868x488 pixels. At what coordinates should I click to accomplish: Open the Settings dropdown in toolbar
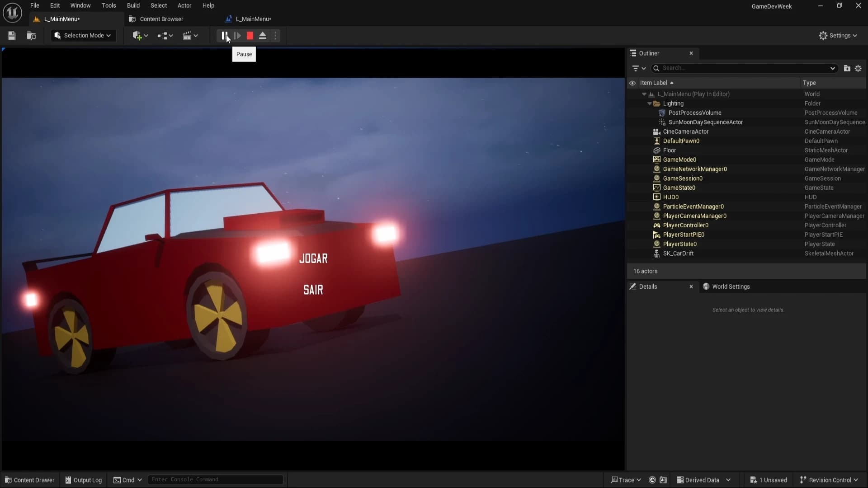838,36
